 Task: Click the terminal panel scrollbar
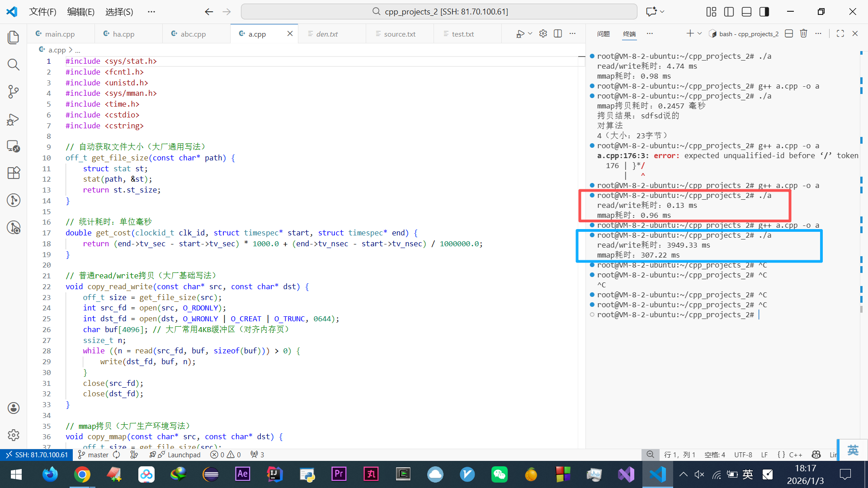(861, 310)
